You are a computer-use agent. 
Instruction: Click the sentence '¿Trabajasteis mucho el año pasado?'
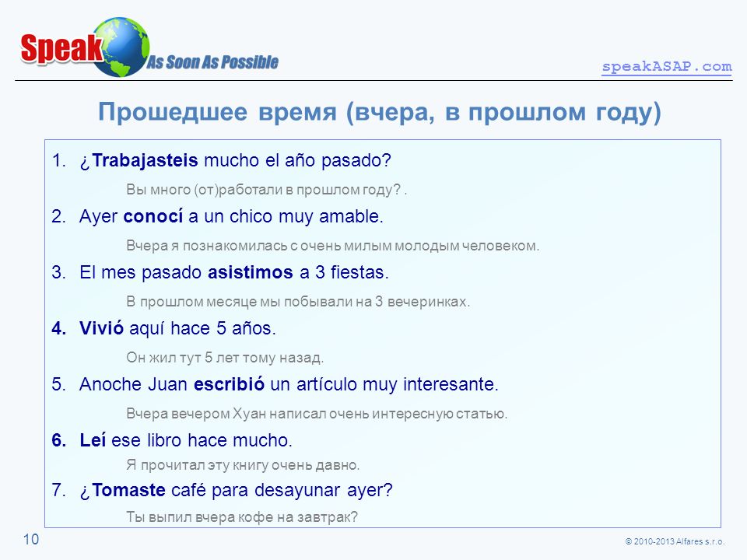pos(235,160)
